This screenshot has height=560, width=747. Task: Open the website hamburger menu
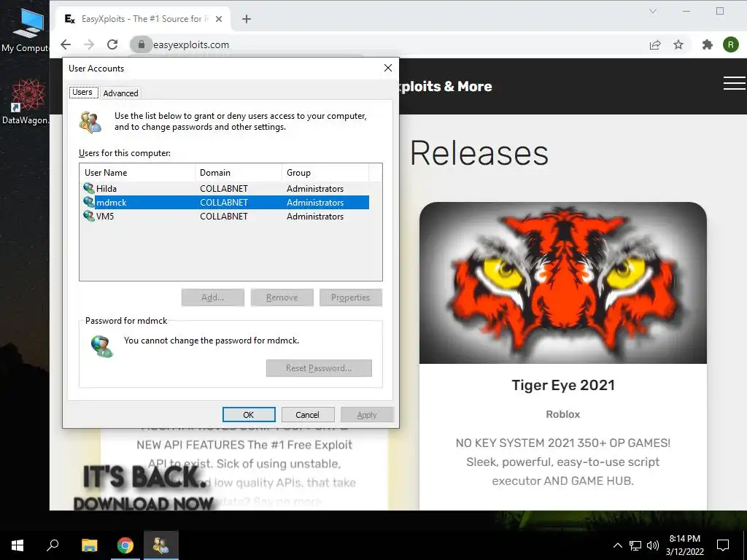pyautogui.click(x=734, y=83)
